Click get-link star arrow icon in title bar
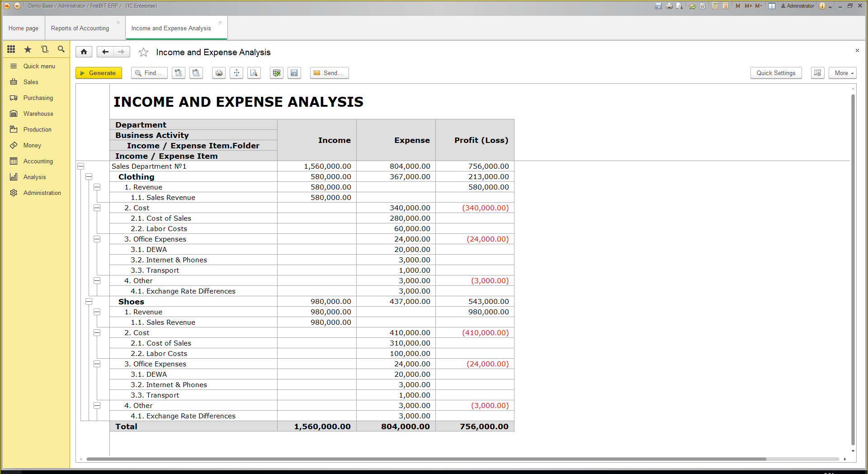 [x=692, y=6]
